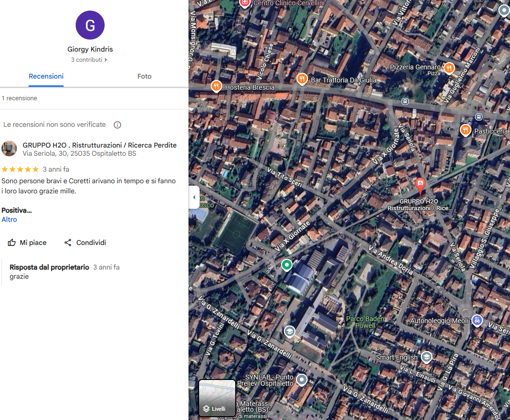Click the 'Autonoleggio Meoli' map label text
Image resolution: width=510 pixels, height=420 pixels.
440,321
